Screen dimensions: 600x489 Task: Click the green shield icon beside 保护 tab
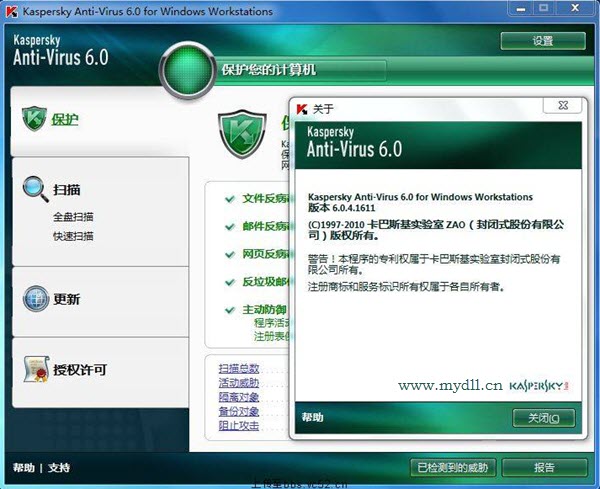[34, 119]
